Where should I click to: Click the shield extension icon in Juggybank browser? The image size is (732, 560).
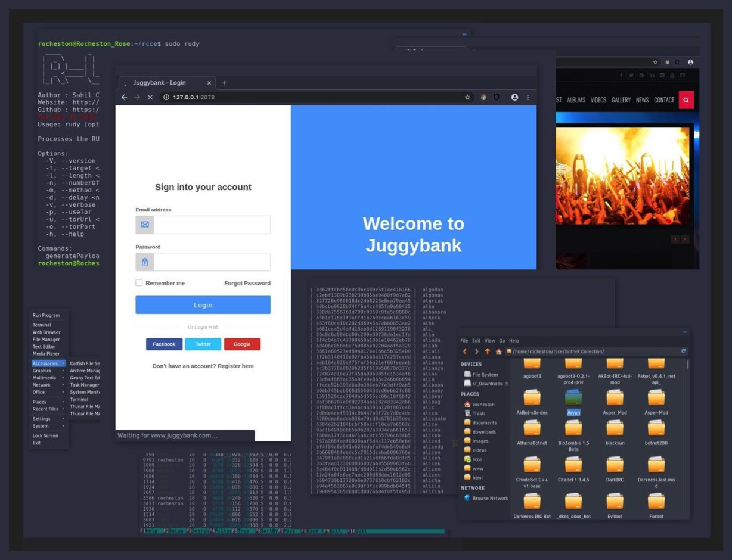(497, 97)
